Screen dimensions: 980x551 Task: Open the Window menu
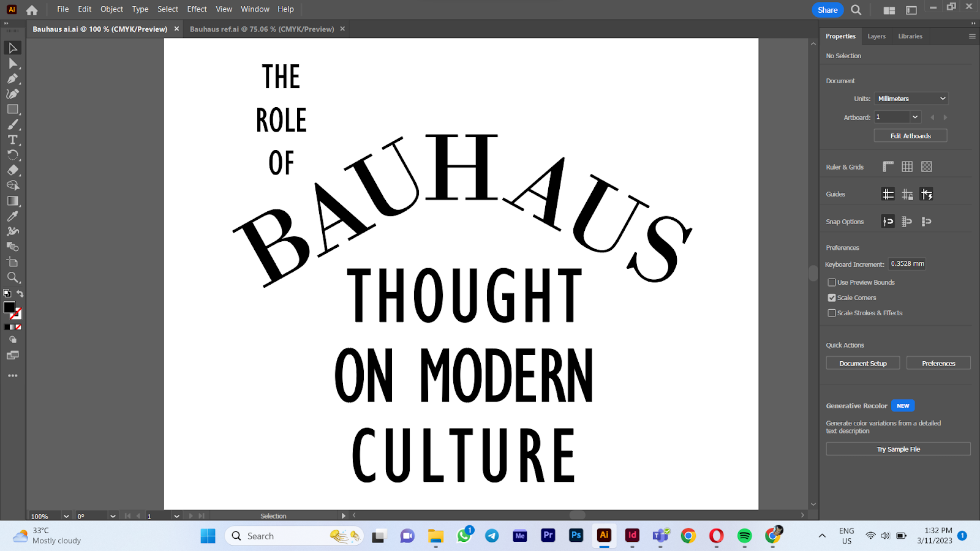pyautogui.click(x=255, y=9)
